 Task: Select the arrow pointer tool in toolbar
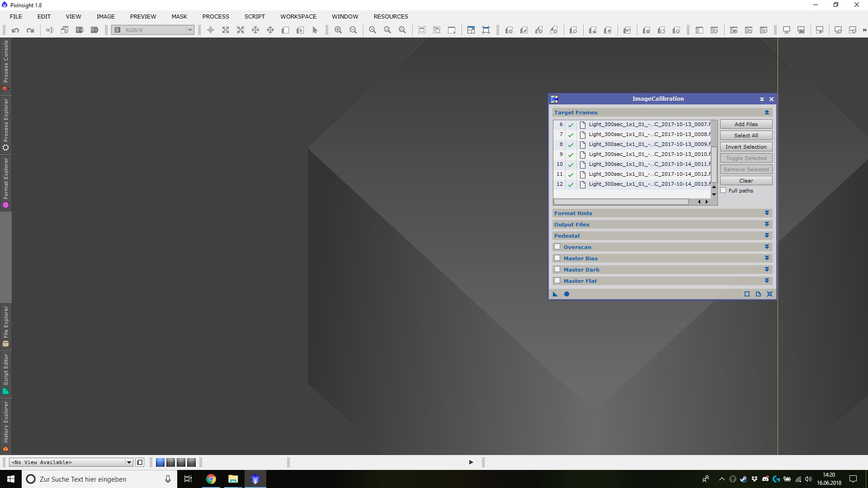(x=315, y=30)
